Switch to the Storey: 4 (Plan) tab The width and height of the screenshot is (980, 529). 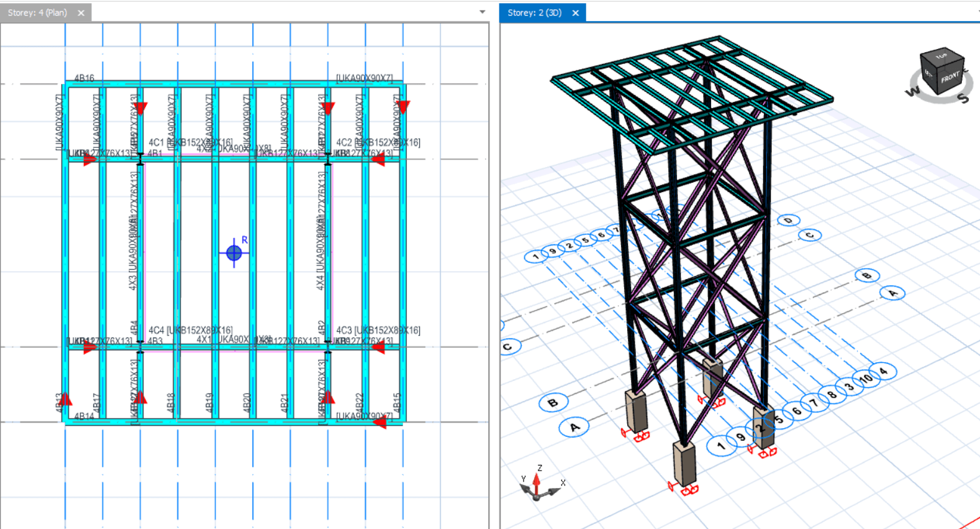point(37,12)
